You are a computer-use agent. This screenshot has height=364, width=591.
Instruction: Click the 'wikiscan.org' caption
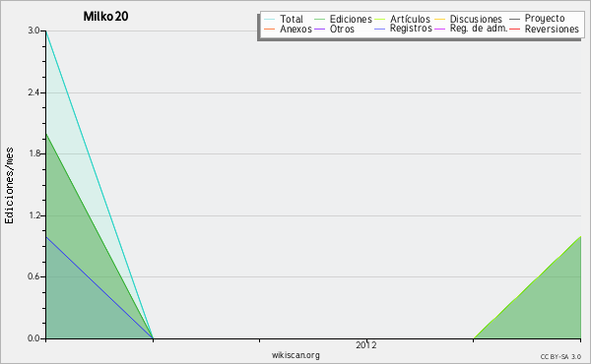(295, 355)
